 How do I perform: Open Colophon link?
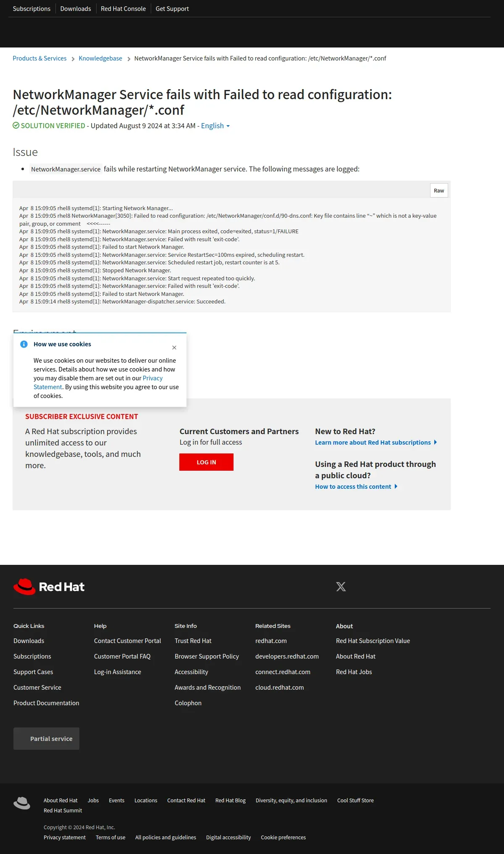point(188,703)
